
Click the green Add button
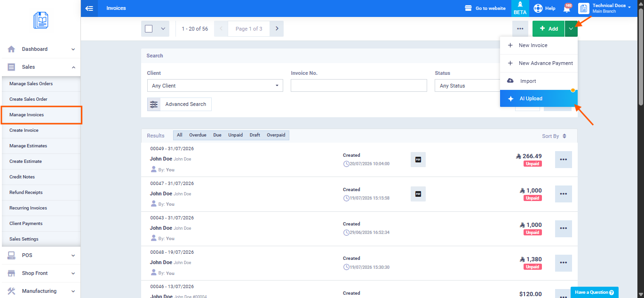pyautogui.click(x=549, y=29)
